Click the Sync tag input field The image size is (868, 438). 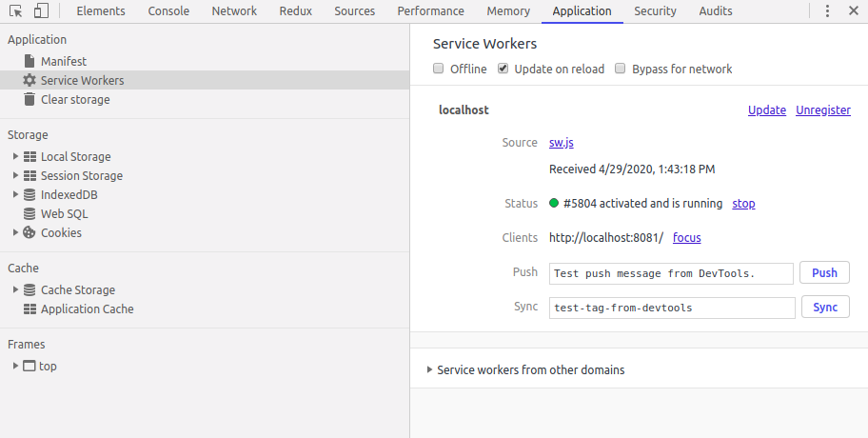[672, 308]
